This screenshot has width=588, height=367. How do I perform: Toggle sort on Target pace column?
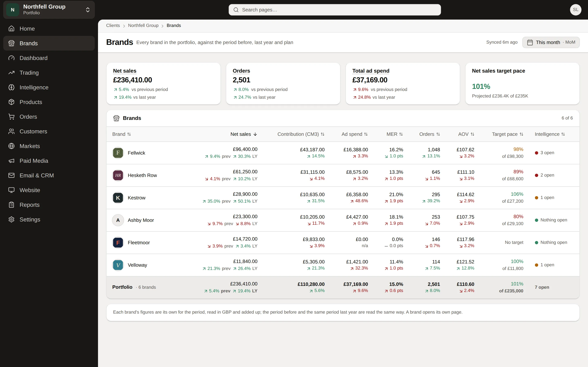coord(508,134)
